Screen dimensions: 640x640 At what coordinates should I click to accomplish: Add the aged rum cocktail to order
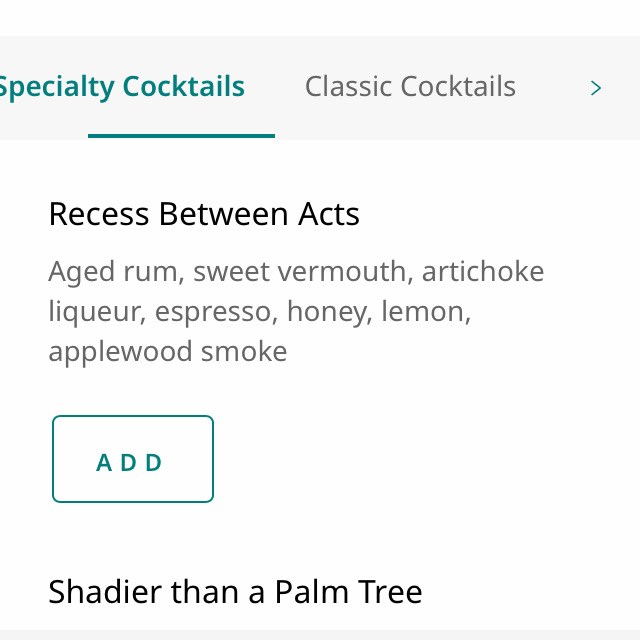[132, 459]
